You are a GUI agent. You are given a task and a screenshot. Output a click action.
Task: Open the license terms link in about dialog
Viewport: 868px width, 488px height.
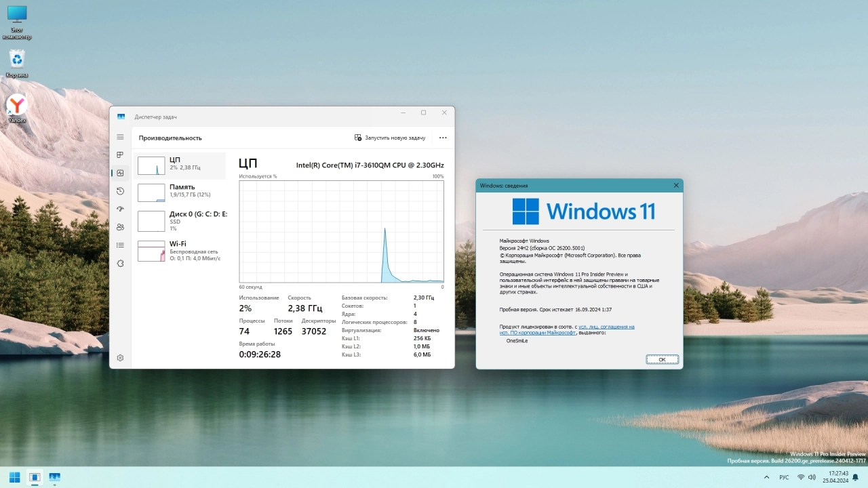pyautogui.click(x=567, y=330)
